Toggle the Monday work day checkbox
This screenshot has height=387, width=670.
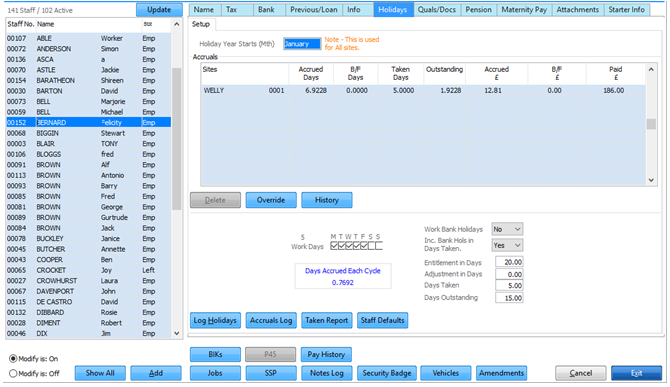(x=334, y=246)
